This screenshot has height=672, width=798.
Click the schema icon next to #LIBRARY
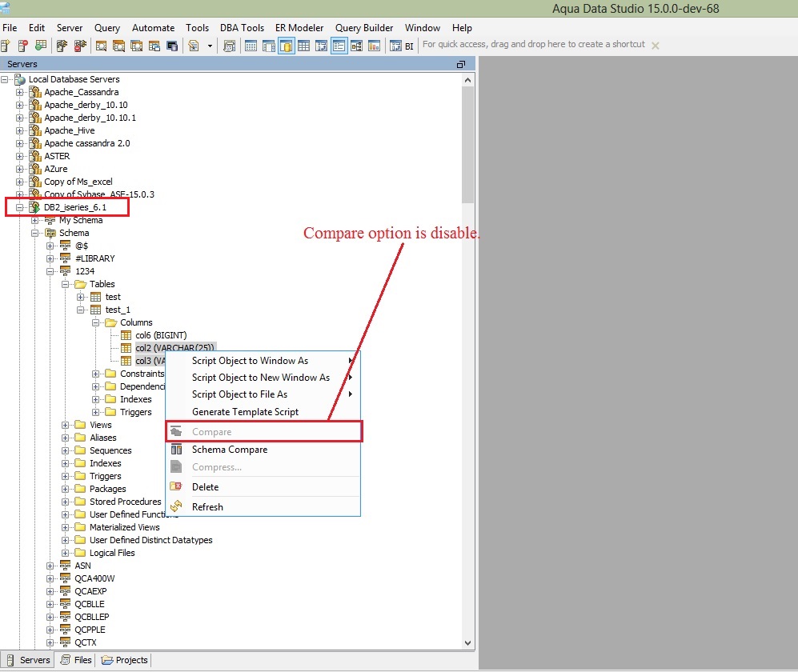coord(65,258)
